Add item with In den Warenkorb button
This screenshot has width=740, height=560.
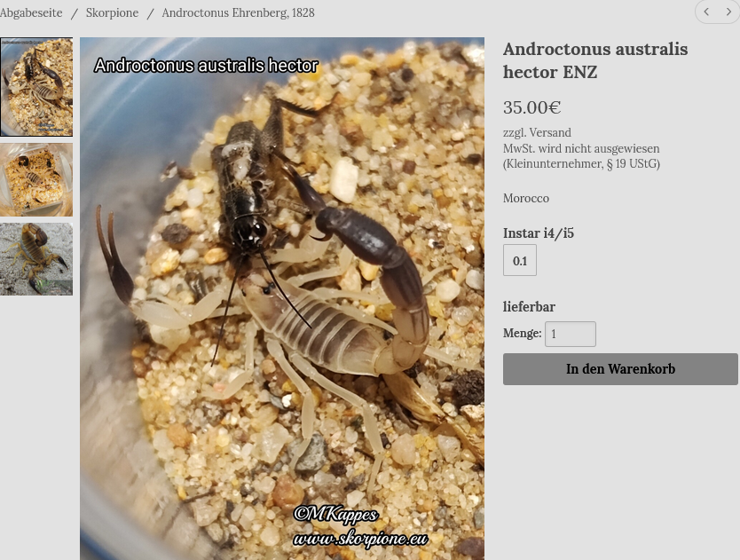coord(620,369)
